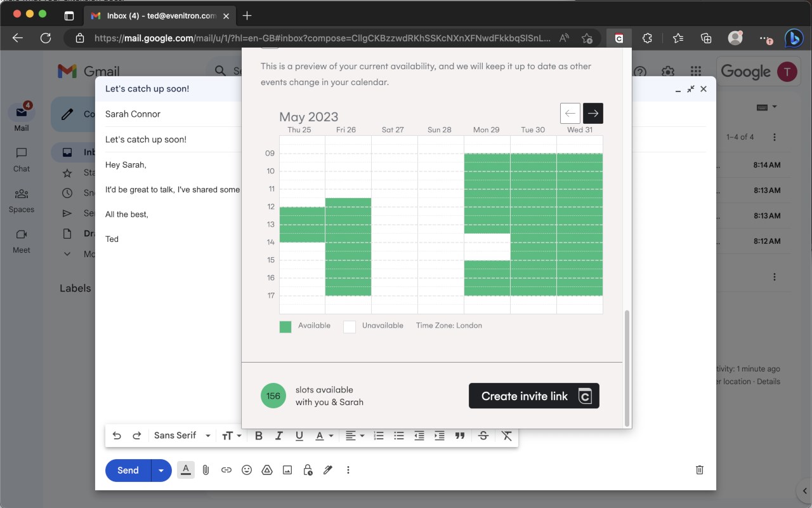This screenshot has width=812, height=508.
Task: Click the Create invite link button
Action: pyautogui.click(x=534, y=396)
